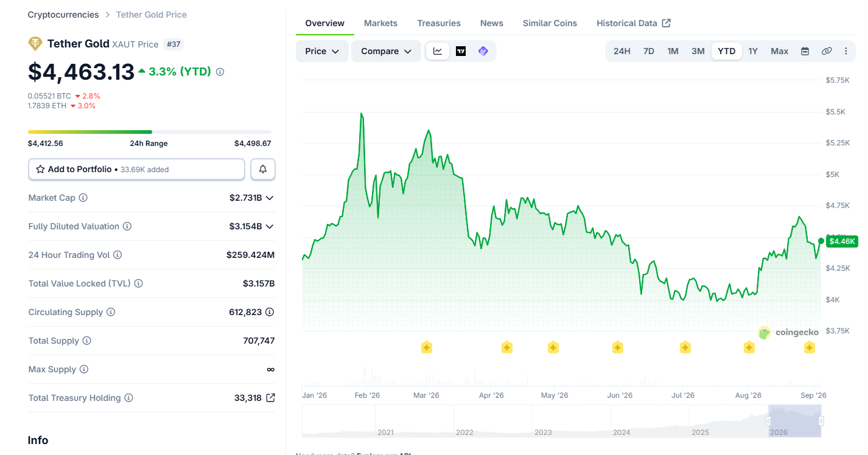The width and height of the screenshot is (868, 455).
Task: Click the event marker near Jul '26
Action: (685, 347)
